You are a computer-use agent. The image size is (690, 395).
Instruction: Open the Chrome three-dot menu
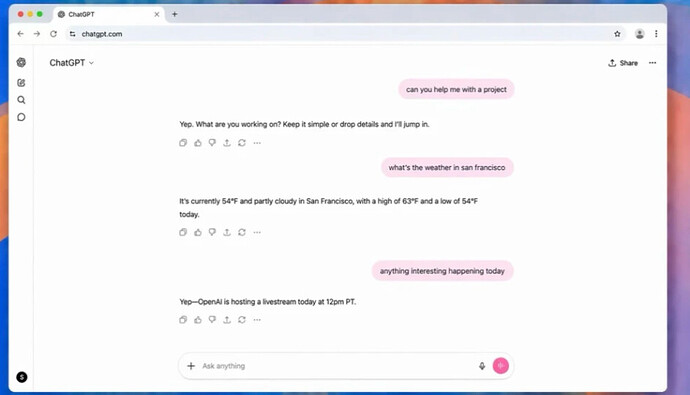pos(656,34)
